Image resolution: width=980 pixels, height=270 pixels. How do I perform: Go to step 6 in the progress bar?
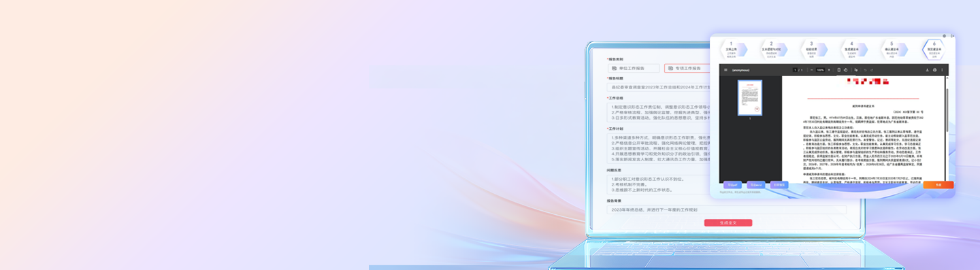[x=934, y=49]
